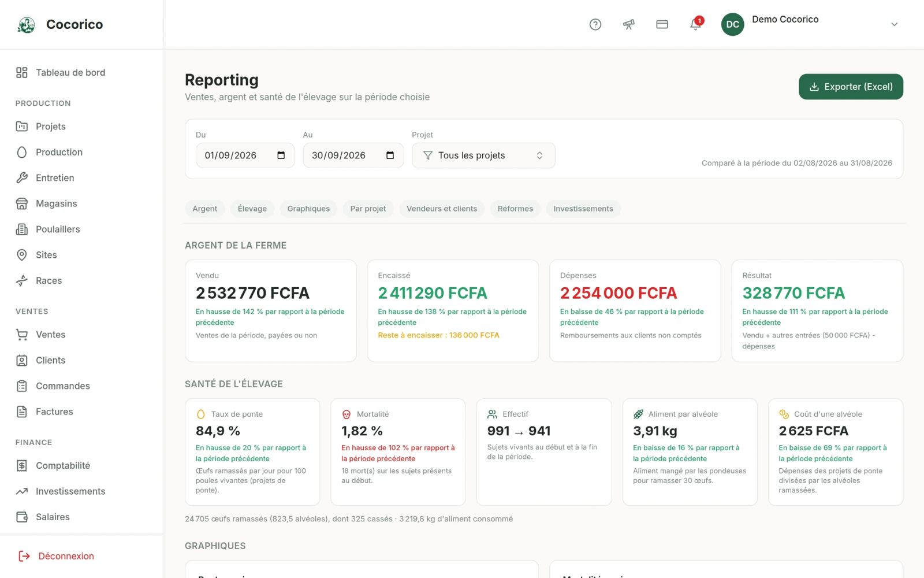Edit the Au date 30/09/2026 field
Viewport: 924px width, 578px height.
(x=353, y=155)
